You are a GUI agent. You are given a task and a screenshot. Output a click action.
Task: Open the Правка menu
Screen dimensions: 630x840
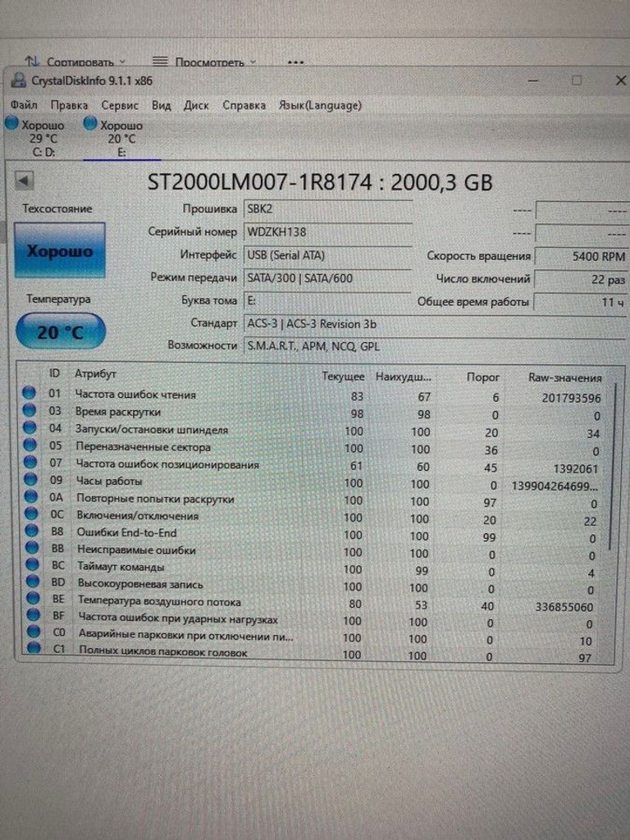(x=69, y=105)
